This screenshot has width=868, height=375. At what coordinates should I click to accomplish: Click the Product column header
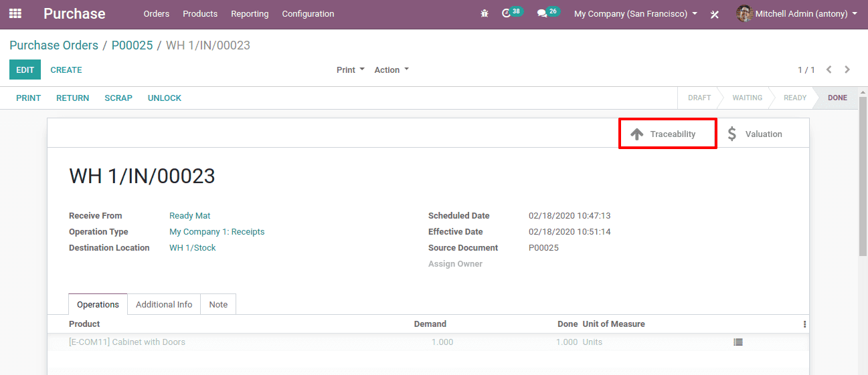tap(84, 324)
